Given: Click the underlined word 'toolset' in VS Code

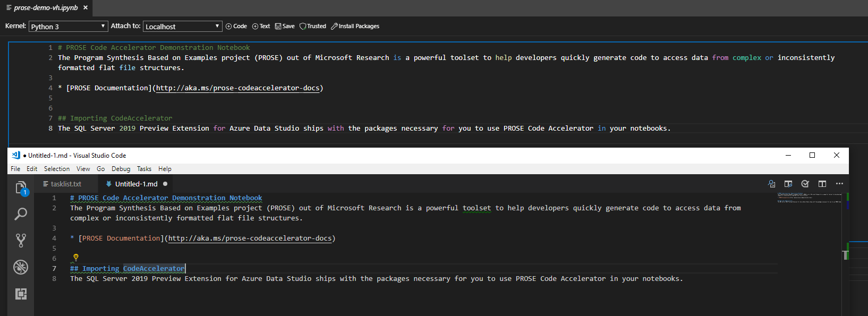Looking at the screenshot, I should [476, 208].
